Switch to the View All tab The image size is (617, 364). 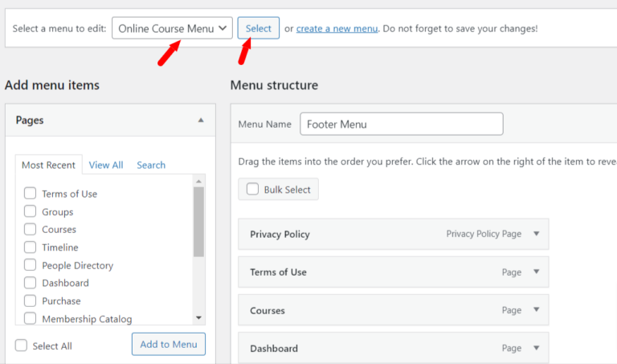coord(106,165)
